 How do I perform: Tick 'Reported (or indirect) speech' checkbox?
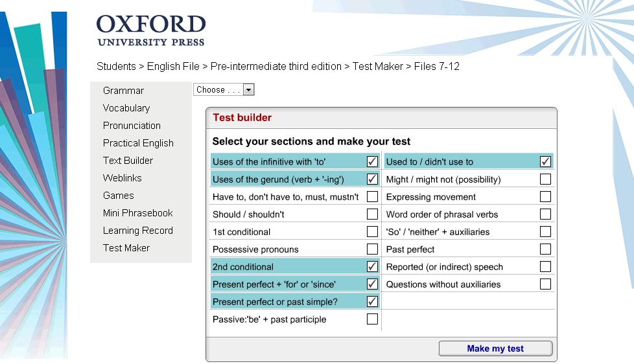545,267
